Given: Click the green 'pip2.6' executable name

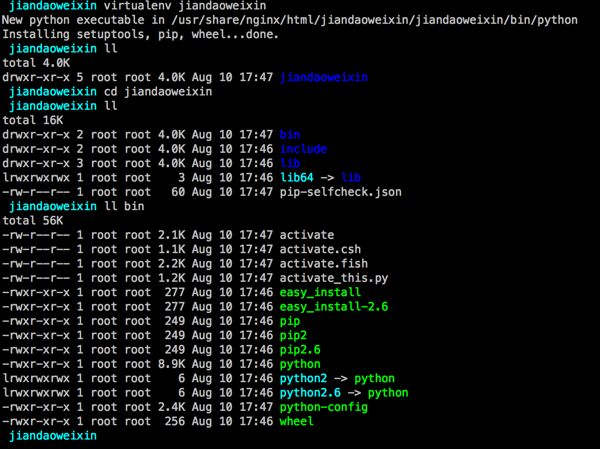Looking at the screenshot, I should click(x=300, y=350).
